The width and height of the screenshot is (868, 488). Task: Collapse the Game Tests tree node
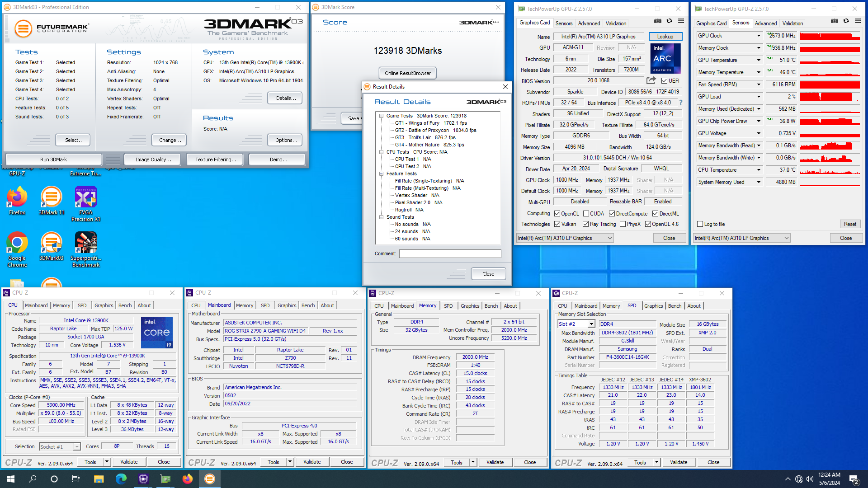382,116
